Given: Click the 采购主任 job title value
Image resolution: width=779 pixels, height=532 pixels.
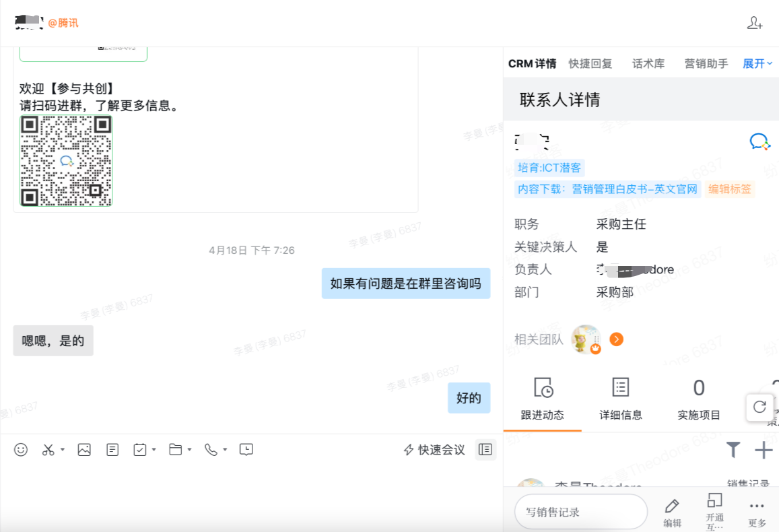Looking at the screenshot, I should pyautogui.click(x=621, y=224).
